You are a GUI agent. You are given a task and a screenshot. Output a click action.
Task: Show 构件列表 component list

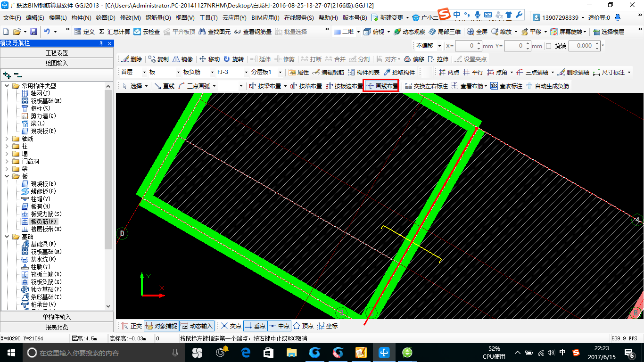(x=363, y=72)
